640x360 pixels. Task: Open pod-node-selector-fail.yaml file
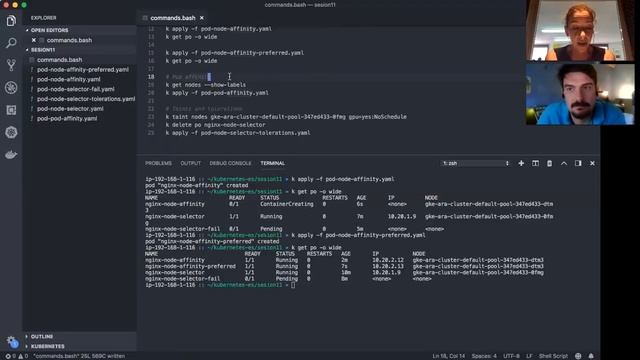(x=76, y=89)
